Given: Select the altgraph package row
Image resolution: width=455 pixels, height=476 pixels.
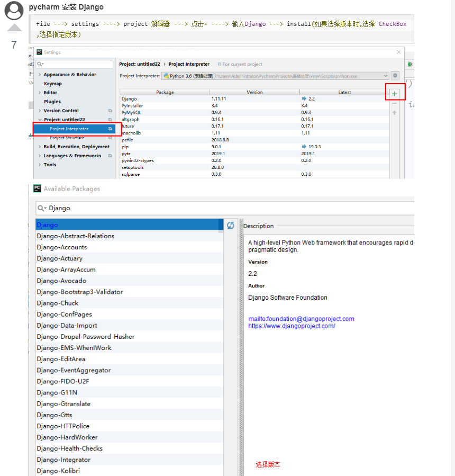Looking at the screenshot, I should click(x=254, y=119).
